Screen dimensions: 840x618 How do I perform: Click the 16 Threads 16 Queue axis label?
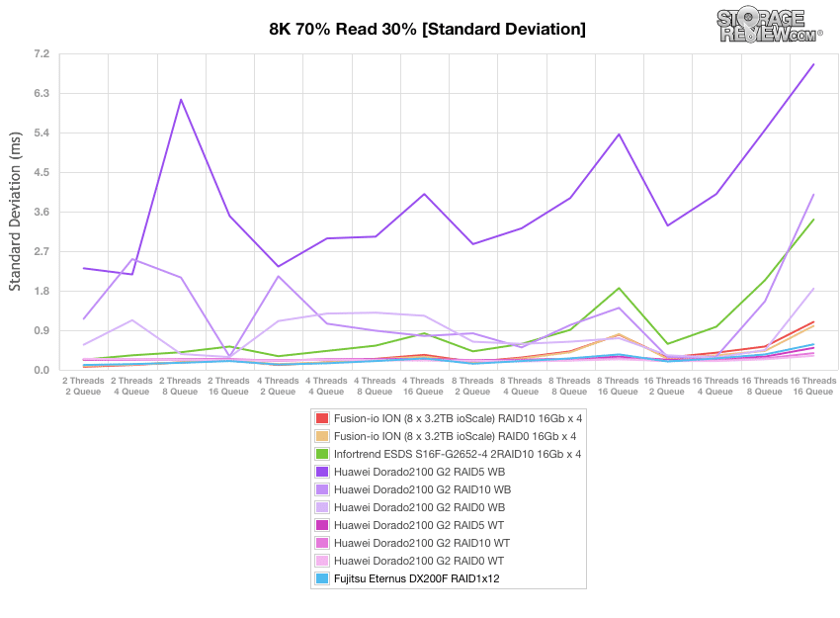(813, 386)
